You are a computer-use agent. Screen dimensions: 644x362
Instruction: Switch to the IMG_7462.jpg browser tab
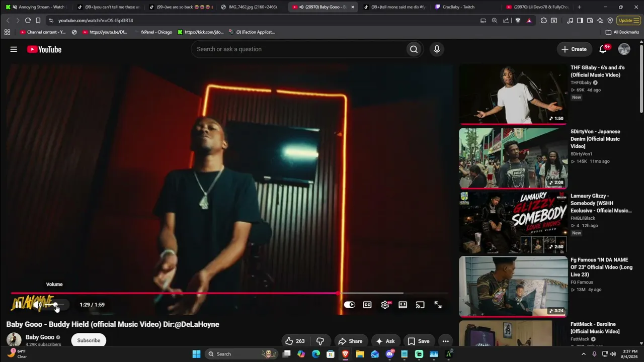(x=252, y=7)
